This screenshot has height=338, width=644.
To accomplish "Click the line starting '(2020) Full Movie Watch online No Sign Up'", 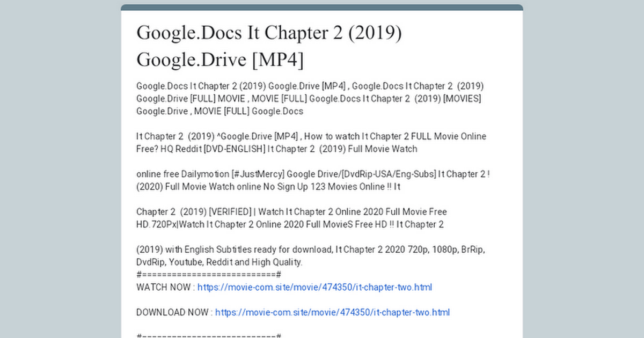I will (x=268, y=187).
